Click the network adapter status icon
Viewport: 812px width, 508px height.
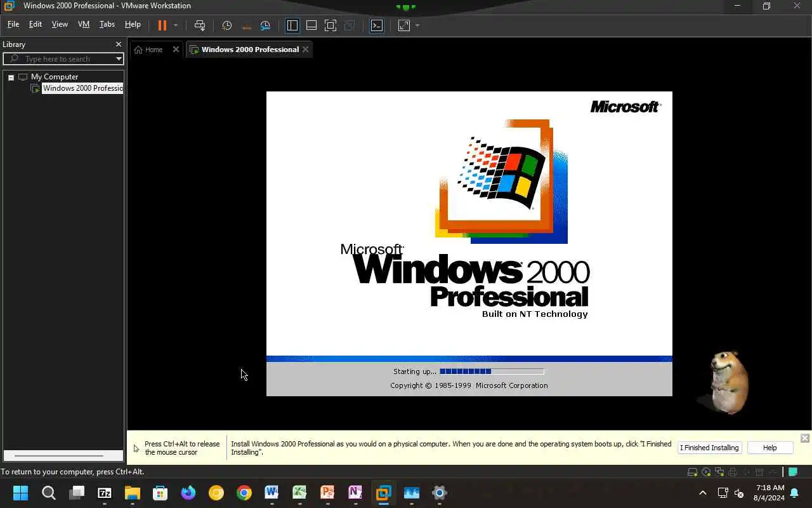coord(719,472)
